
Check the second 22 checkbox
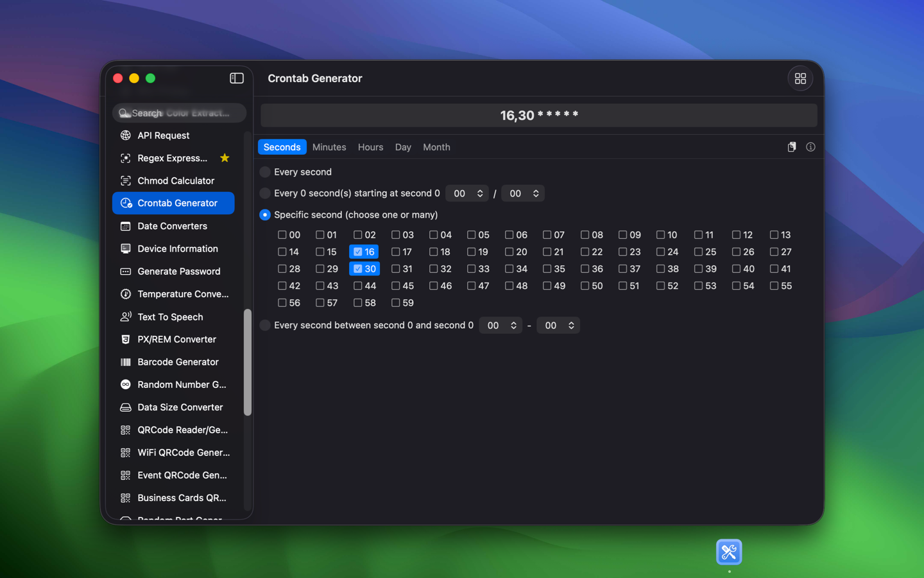(x=585, y=252)
